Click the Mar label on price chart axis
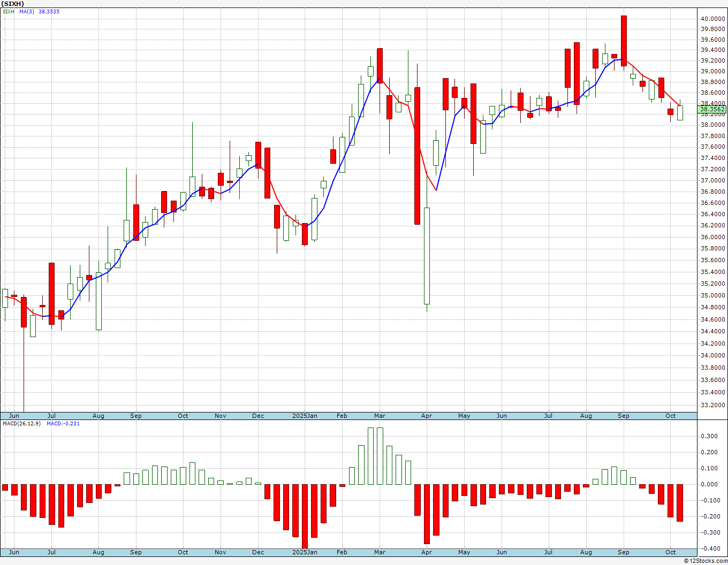 click(x=380, y=416)
